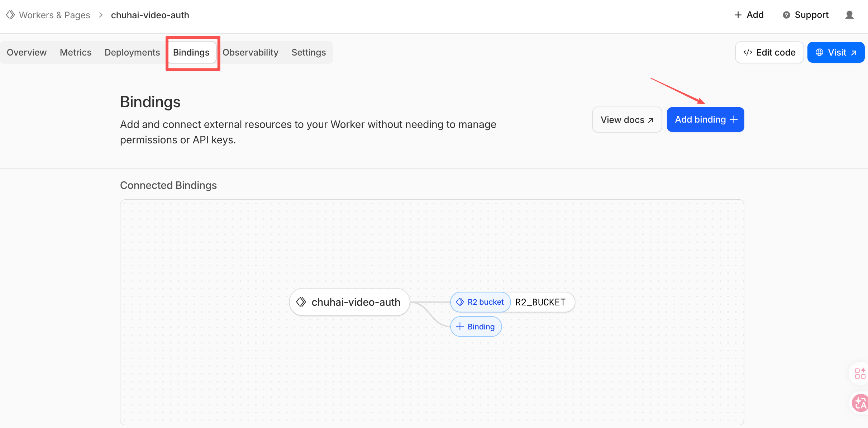
Task: Click the Add button in top bar
Action: click(749, 15)
